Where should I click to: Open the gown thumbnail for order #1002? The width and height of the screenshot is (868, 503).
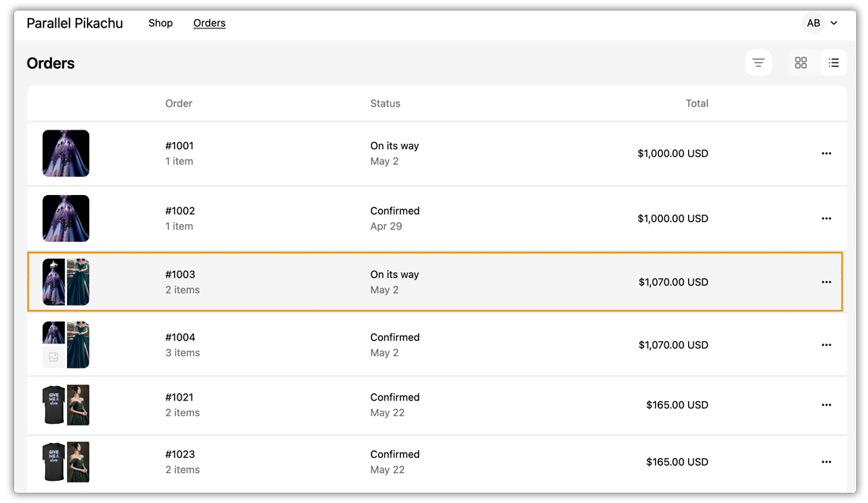pos(65,218)
